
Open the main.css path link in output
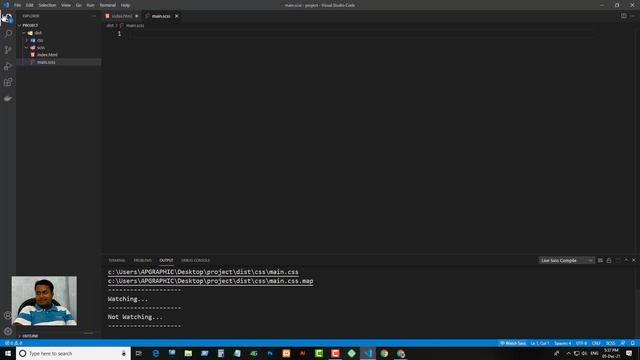pyautogui.click(x=203, y=272)
